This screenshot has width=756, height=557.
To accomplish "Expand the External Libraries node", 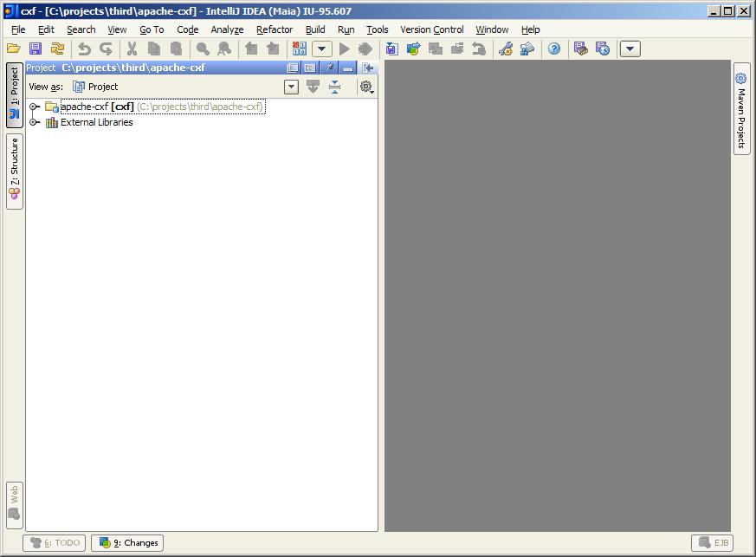I will click(x=33, y=122).
